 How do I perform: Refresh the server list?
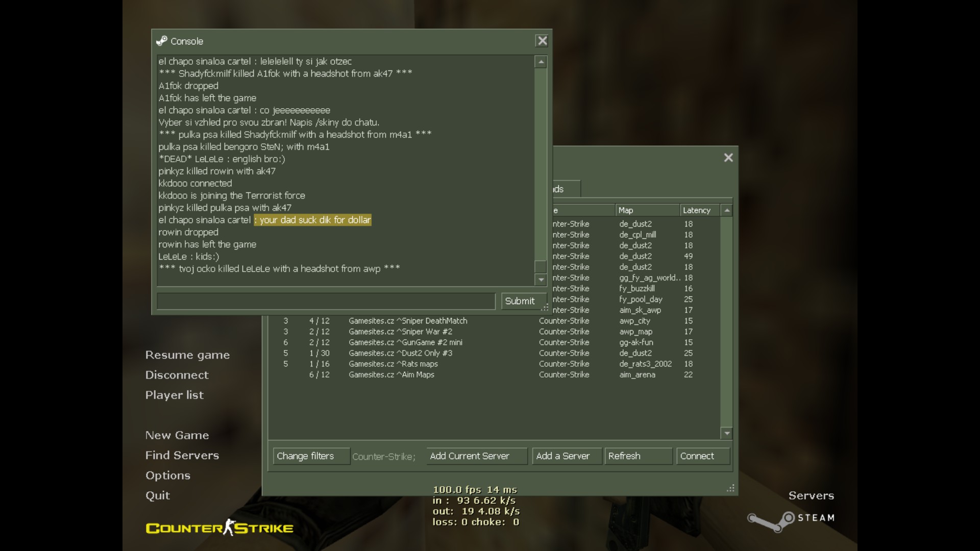pos(638,456)
